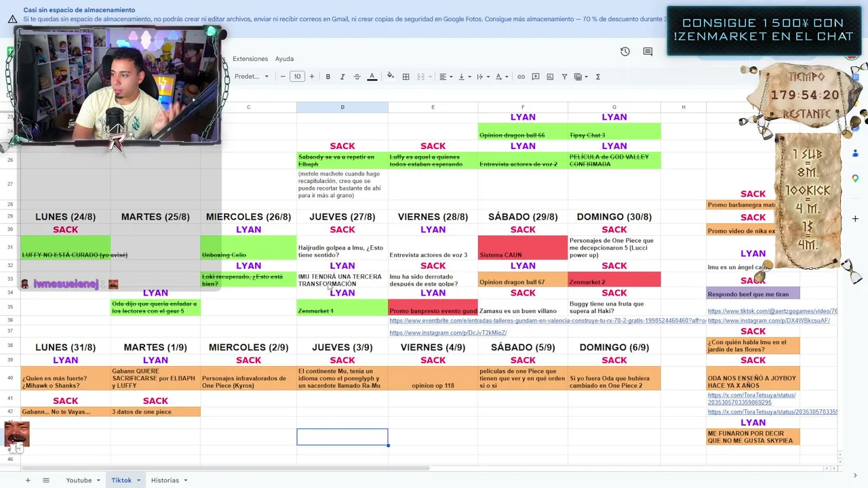Select the 'Zenmarket 2' cell

614,279
